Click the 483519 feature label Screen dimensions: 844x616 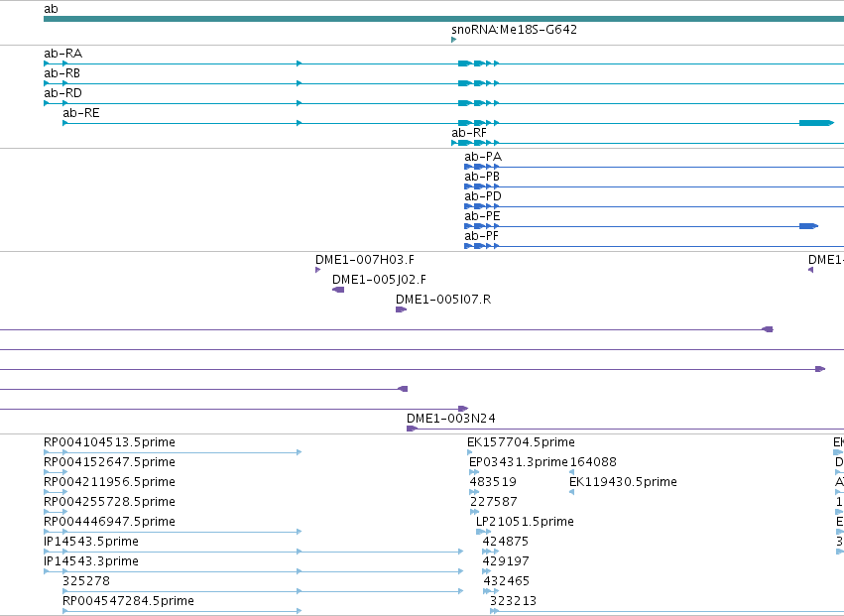tap(493, 482)
